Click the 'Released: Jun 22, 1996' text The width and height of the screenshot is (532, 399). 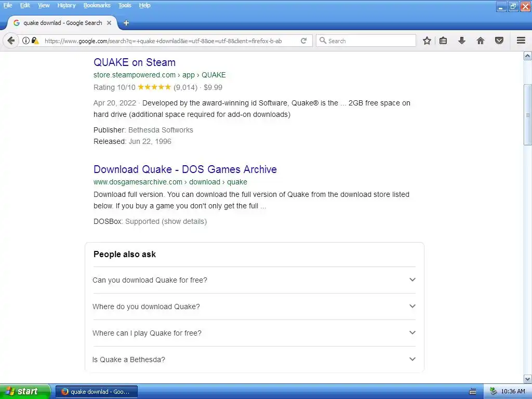(x=132, y=141)
